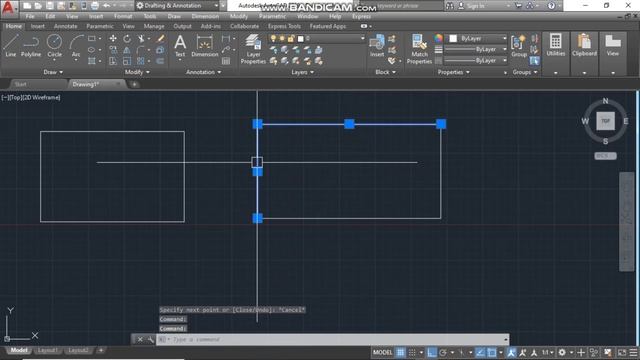Expand the Layers panel

point(302,72)
